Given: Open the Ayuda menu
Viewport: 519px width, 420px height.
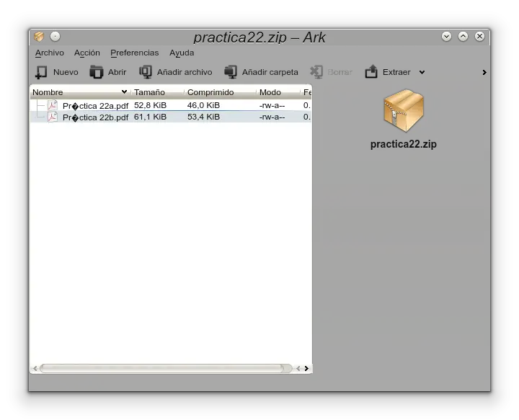Looking at the screenshot, I should [182, 53].
